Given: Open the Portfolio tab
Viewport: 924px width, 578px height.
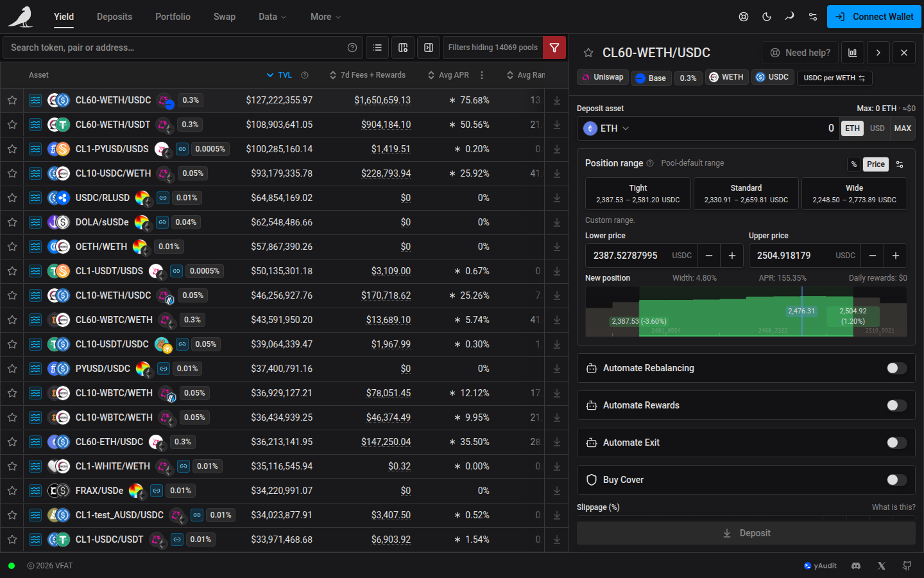Looking at the screenshot, I should (x=173, y=17).
